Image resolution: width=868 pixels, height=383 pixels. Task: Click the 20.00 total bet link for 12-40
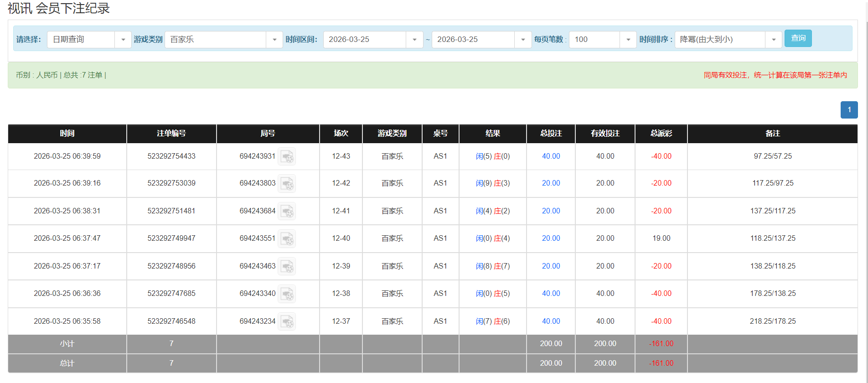pos(551,238)
